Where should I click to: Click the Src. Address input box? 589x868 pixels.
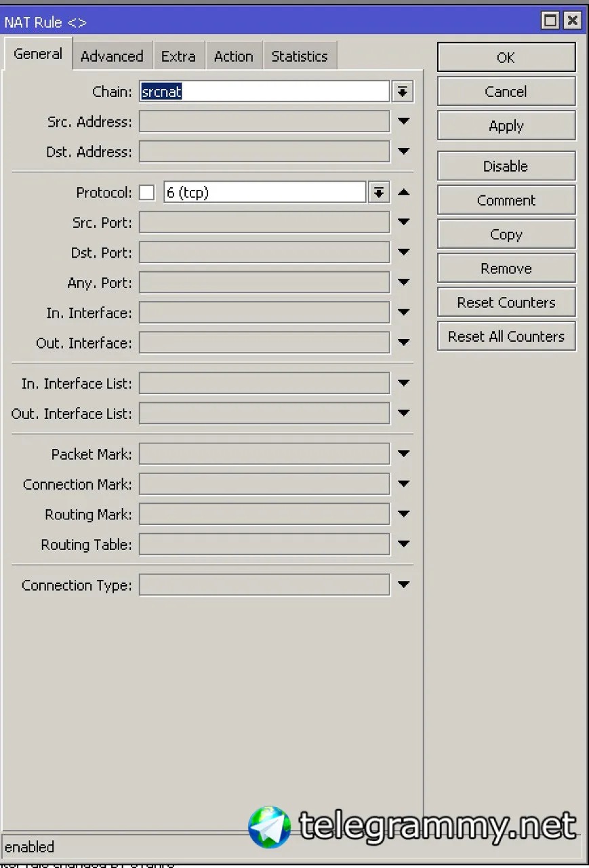264,121
